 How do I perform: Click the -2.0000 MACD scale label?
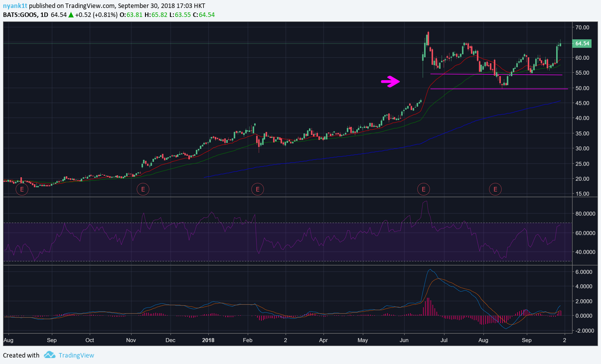pos(585,331)
